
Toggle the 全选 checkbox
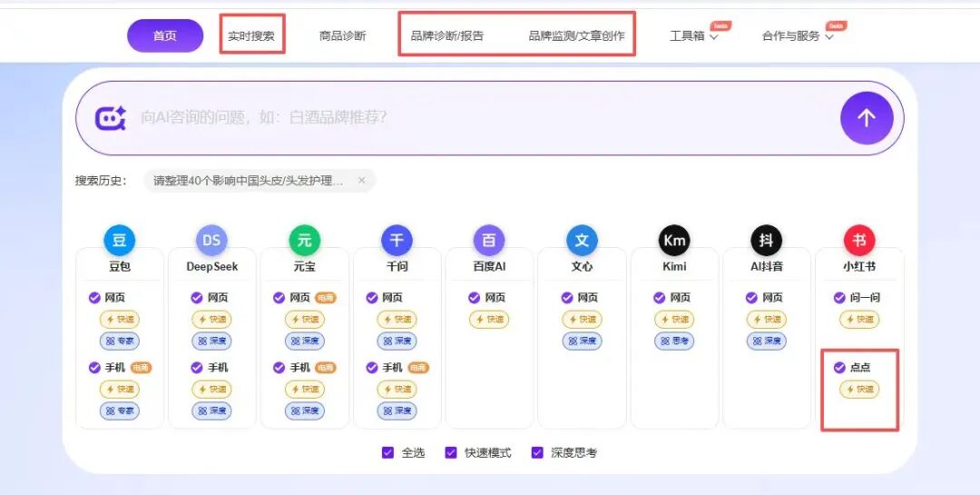[387, 452]
